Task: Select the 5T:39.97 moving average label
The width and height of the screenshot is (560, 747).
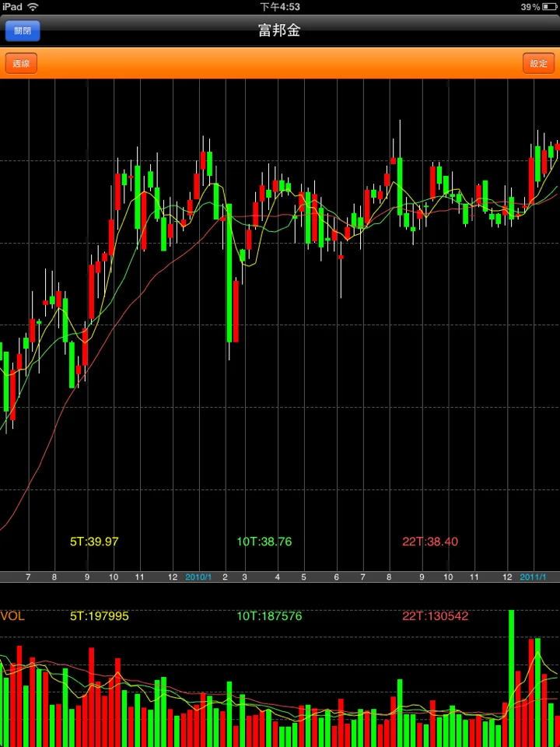Action: click(x=94, y=542)
